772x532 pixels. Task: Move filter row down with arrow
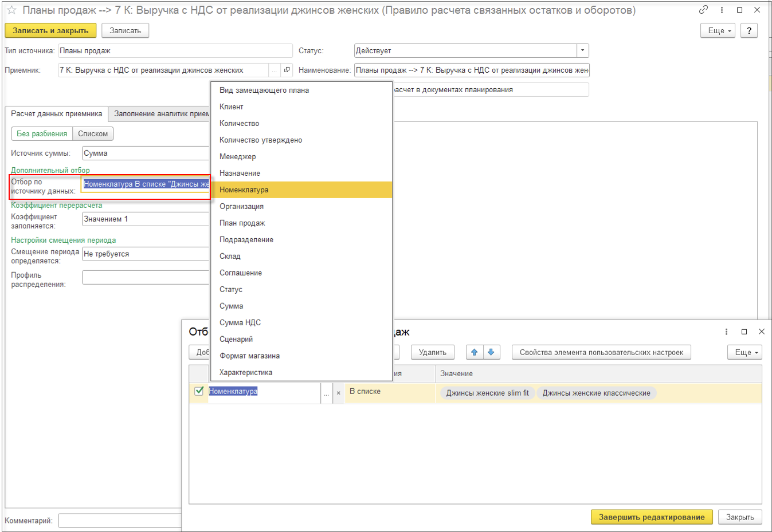[491, 352]
